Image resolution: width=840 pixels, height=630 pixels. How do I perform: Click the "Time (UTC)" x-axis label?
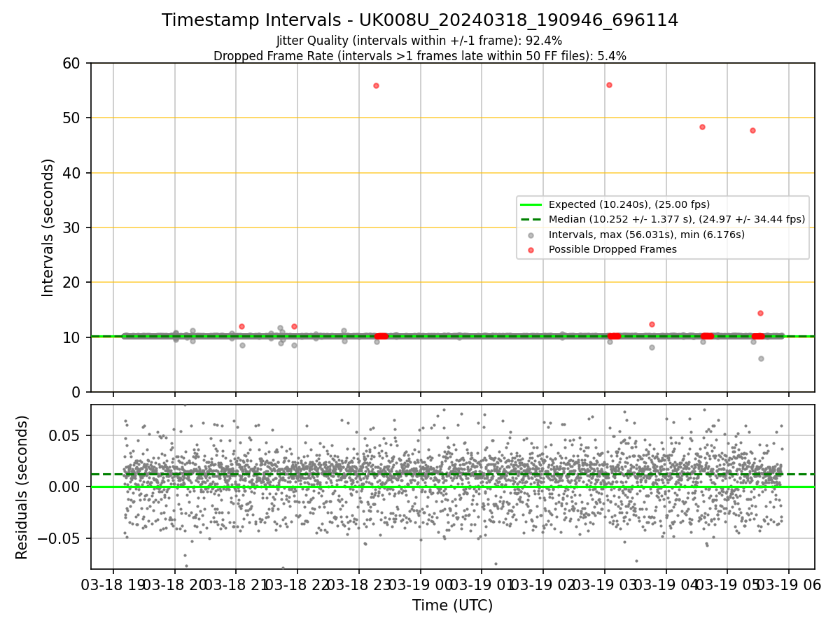click(452, 605)
